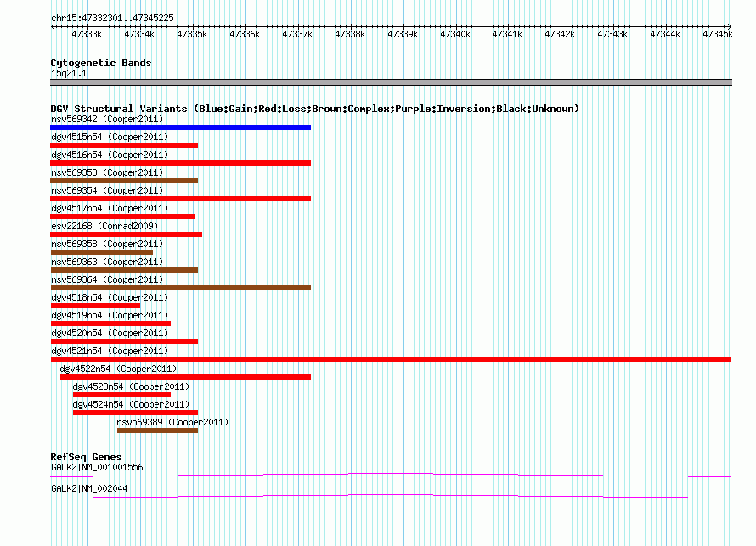Click the long red dgv4521n54 loss bar

point(391,359)
